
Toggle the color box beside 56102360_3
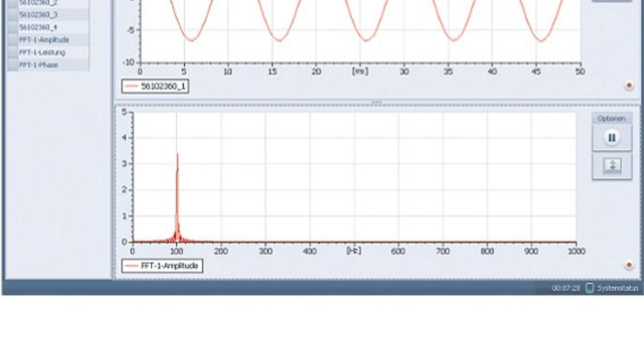(13, 15)
